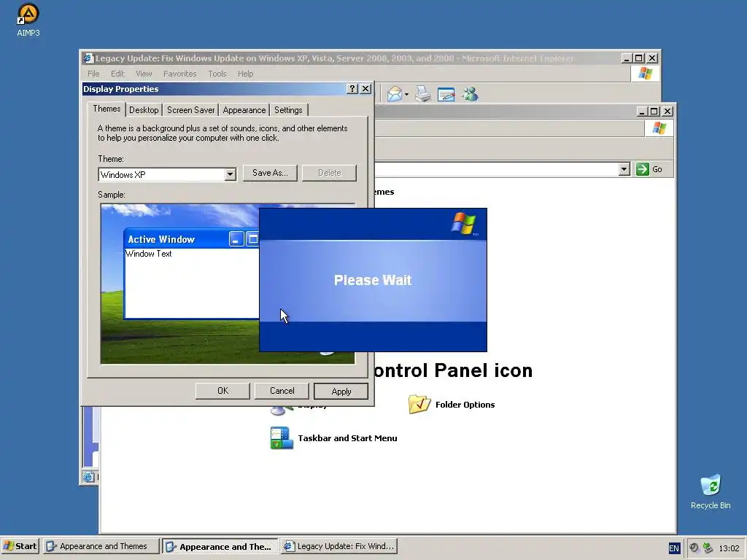
Task: Click the Windows flag logo in the IE window
Action: pos(646,74)
